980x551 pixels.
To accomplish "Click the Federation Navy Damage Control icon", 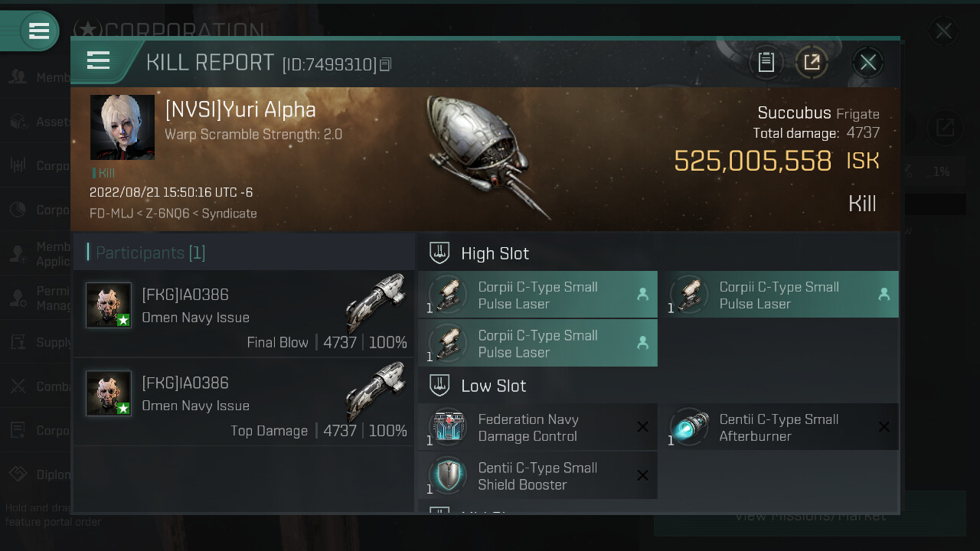I will pos(448,427).
